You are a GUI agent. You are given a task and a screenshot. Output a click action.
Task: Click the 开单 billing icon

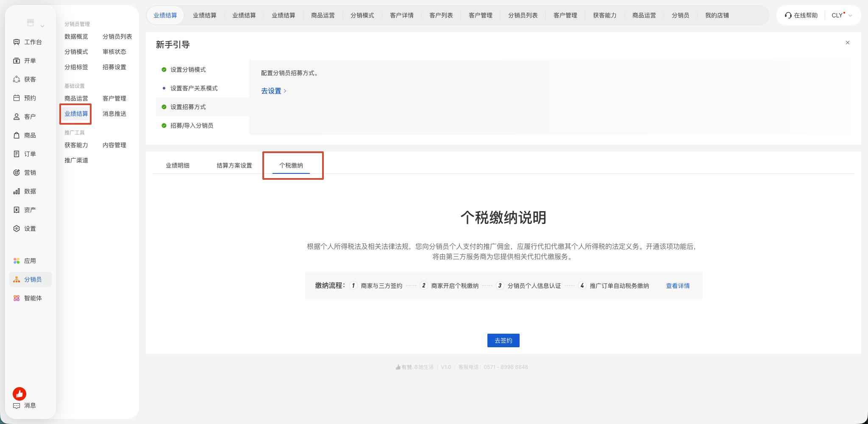17,61
